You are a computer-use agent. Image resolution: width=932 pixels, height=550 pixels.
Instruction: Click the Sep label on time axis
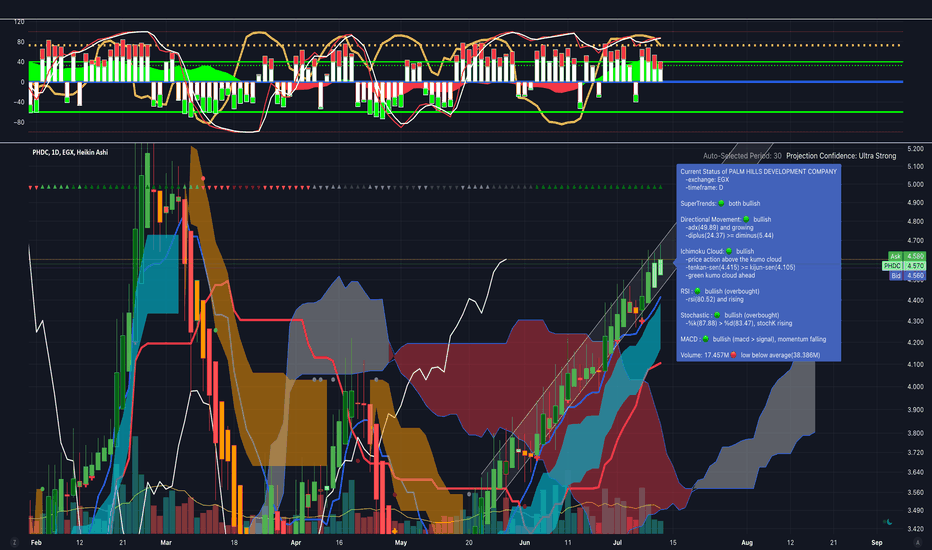tap(877, 542)
